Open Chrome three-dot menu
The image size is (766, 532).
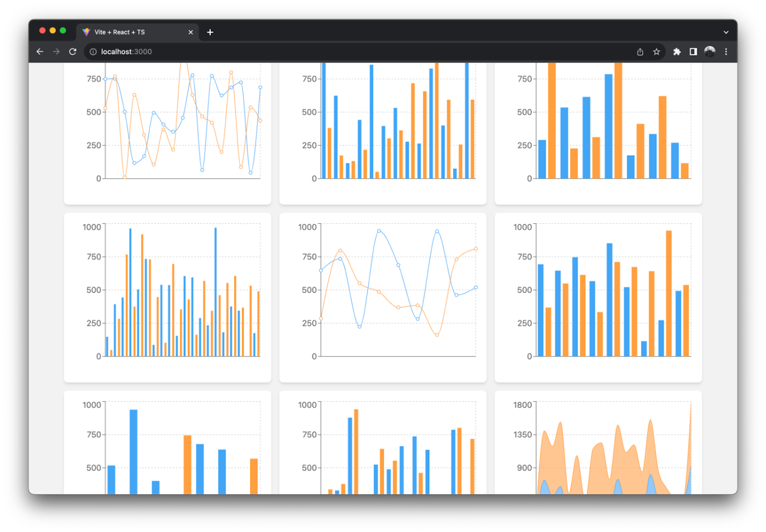[726, 52]
